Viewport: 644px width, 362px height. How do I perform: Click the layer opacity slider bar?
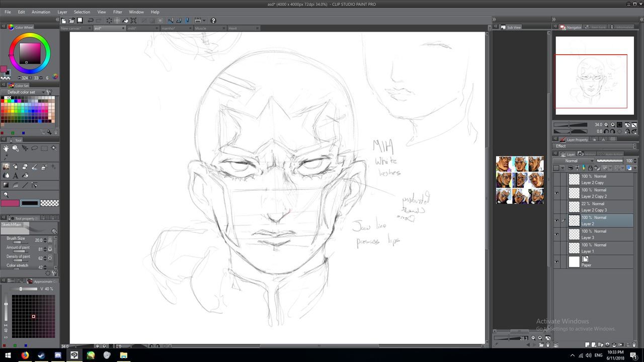coord(609,161)
